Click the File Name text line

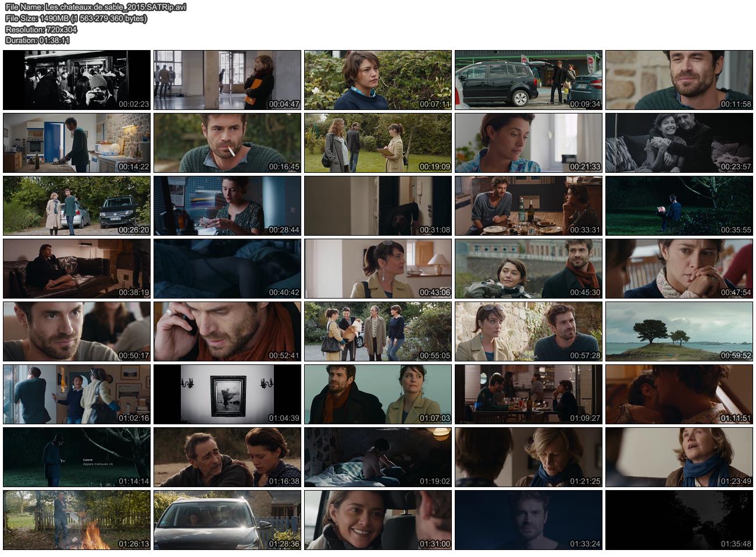click(95, 8)
